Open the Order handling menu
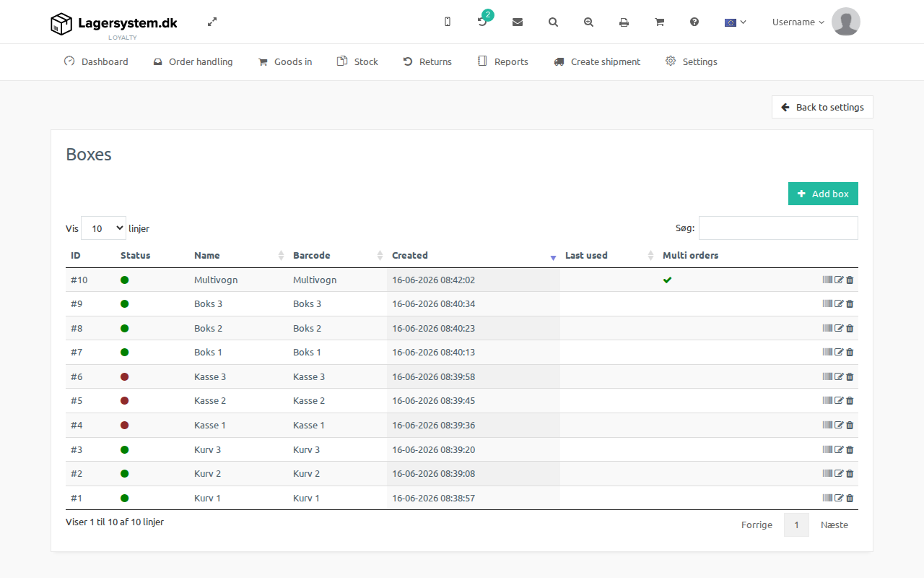The height and width of the screenshot is (578, 924). 193,61
